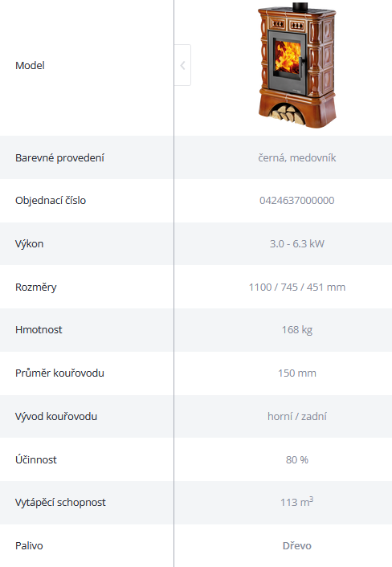Select the černá, medovník color value

coord(297,157)
